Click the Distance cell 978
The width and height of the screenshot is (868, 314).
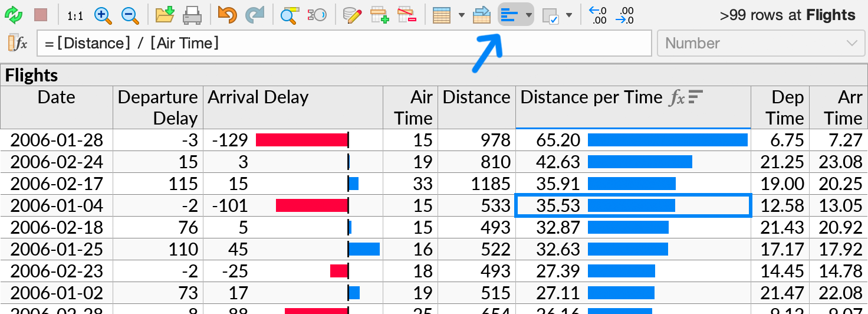[476, 140]
